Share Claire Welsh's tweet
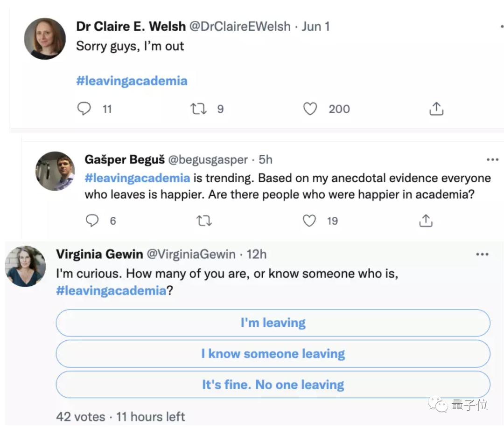 click(436, 109)
